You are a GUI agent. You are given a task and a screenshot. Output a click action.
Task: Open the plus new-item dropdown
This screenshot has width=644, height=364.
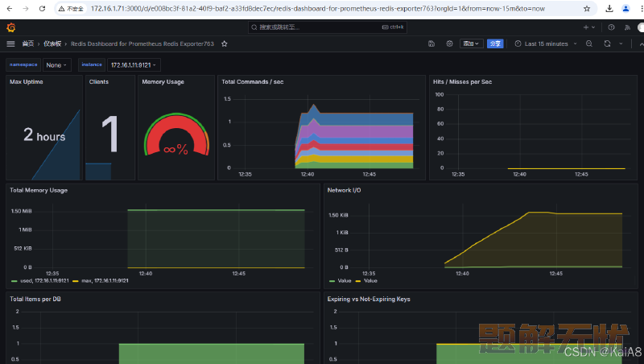tap(589, 27)
